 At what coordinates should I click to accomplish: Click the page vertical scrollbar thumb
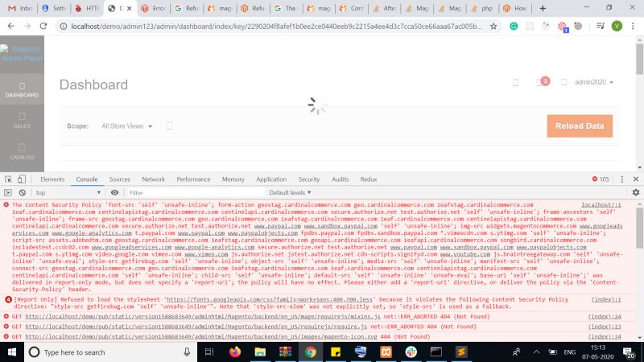click(x=639, y=59)
